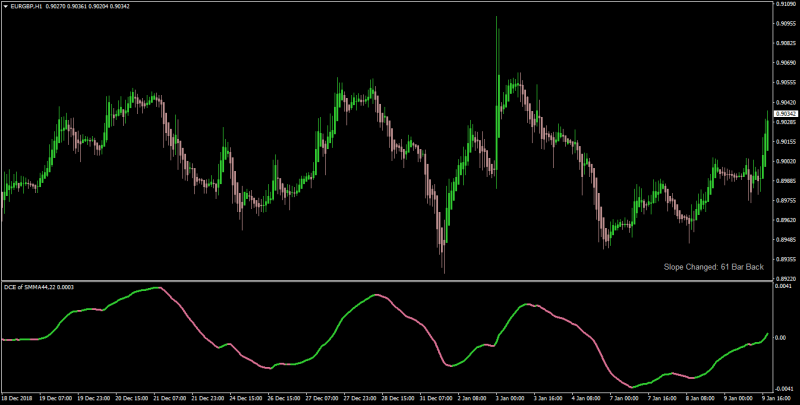Click the highlighted current price 0.90342 marker
Viewport: 800px width, 405px height.
(786, 114)
